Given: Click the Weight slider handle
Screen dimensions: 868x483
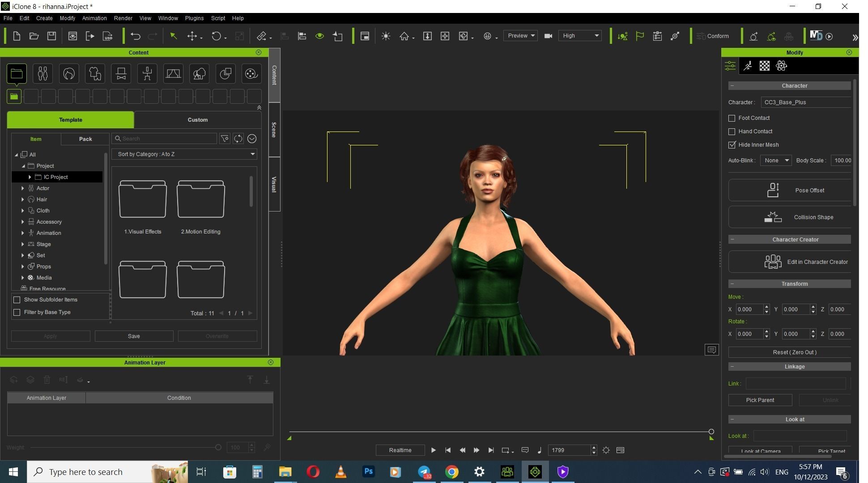Looking at the screenshot, I should (218, 448).
